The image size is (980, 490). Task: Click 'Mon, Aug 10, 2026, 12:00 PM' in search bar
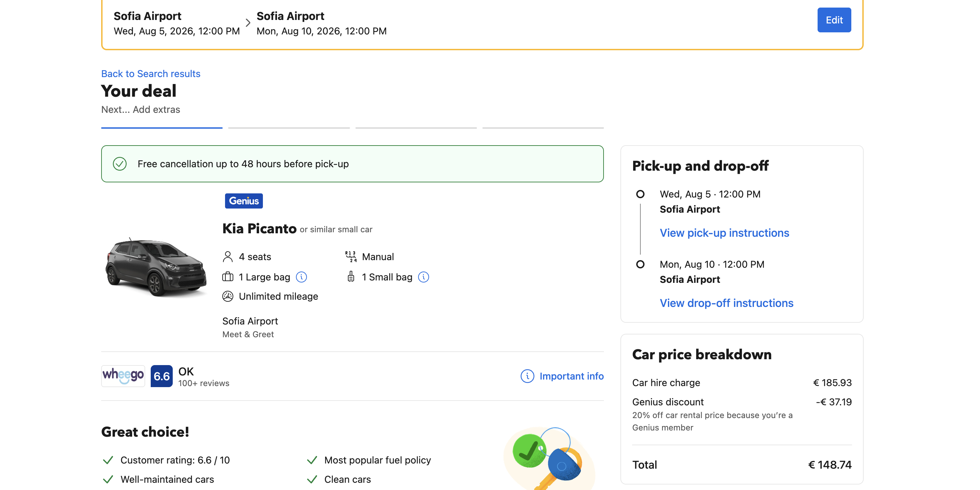[321, 31]
